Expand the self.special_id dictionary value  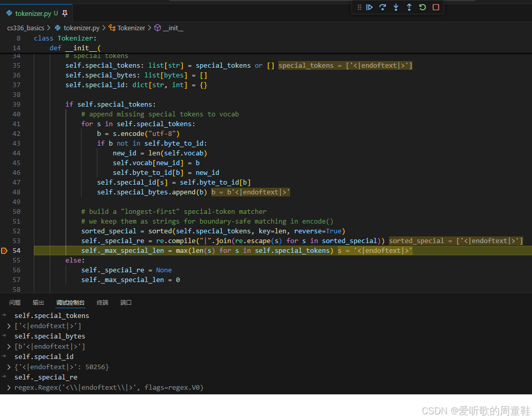pos(9,367)
